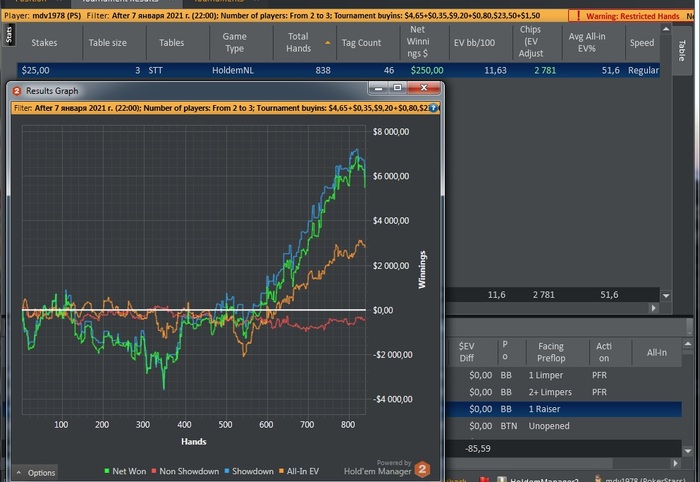This screenshot has width=700, height=482.
Task: Select the 1 Limper row
Action: tap(565, 375)
